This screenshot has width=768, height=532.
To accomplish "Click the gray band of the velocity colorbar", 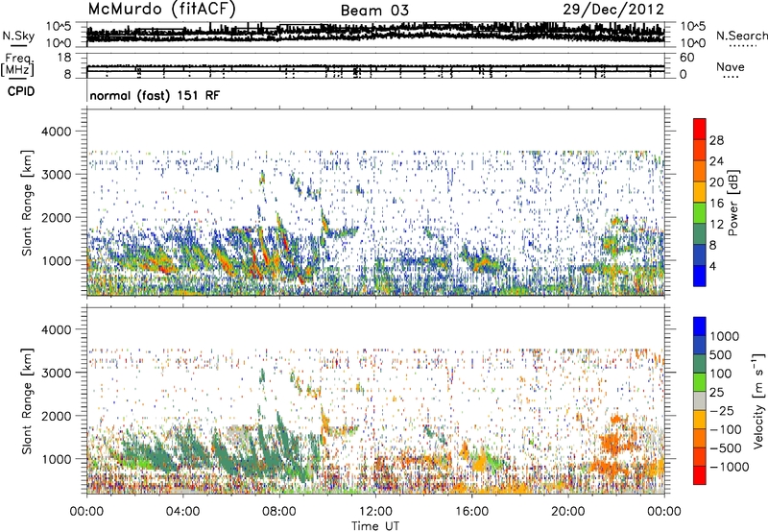I will pyautogui.click(x=700, y=400).
